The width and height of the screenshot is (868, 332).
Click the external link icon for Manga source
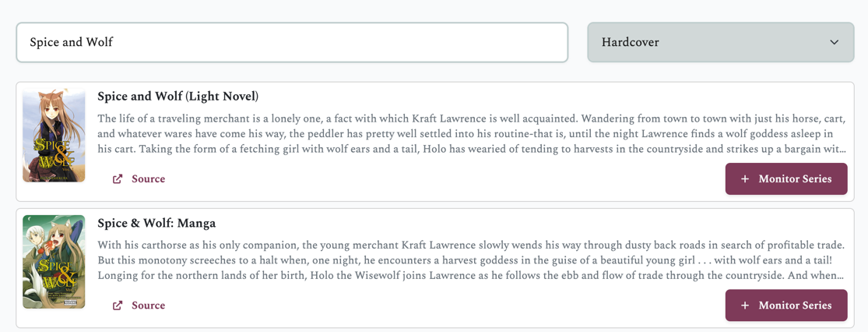click(118, 306)
